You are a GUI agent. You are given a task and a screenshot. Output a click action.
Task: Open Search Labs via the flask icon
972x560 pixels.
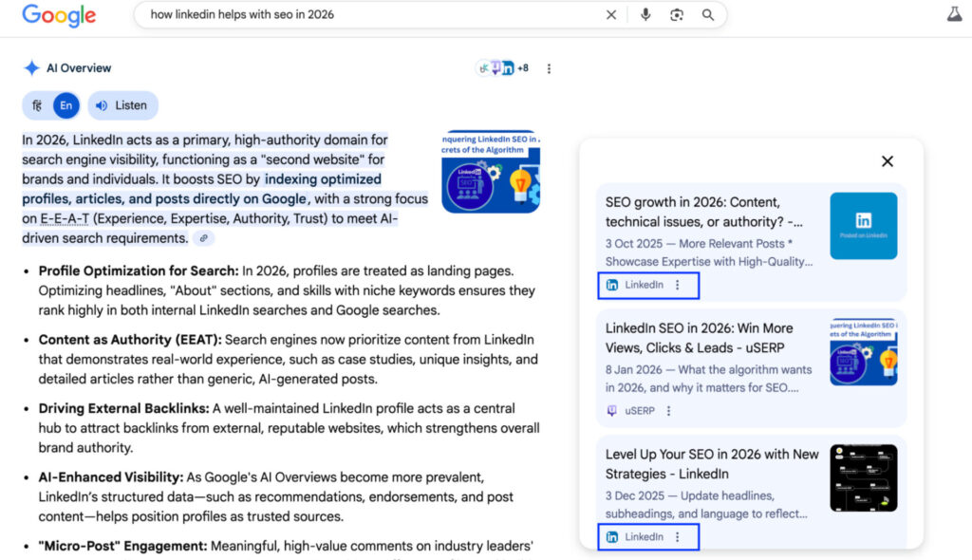954,13
